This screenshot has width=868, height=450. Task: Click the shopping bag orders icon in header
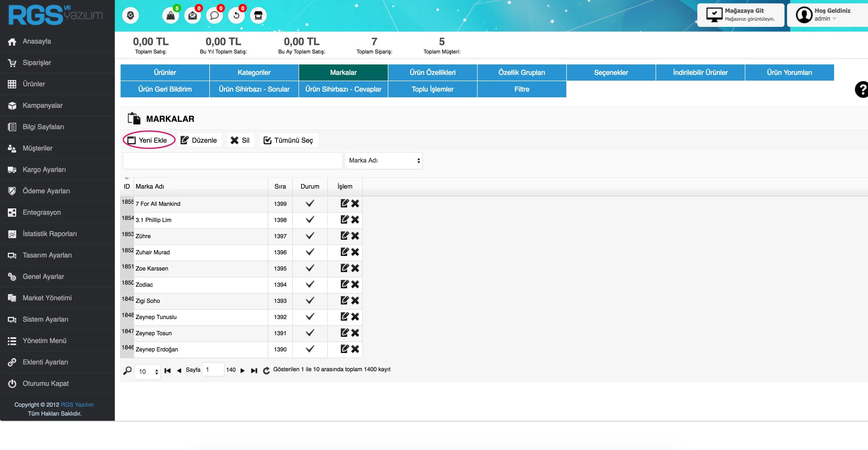coord(170,15)
